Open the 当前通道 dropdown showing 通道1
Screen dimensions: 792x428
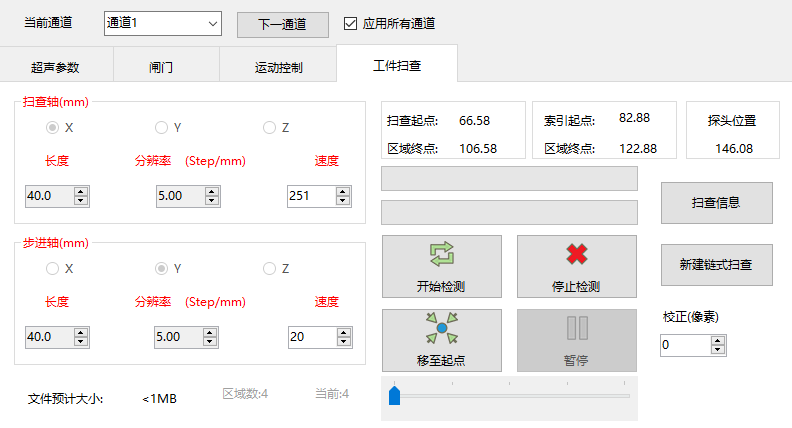(163, 23)
